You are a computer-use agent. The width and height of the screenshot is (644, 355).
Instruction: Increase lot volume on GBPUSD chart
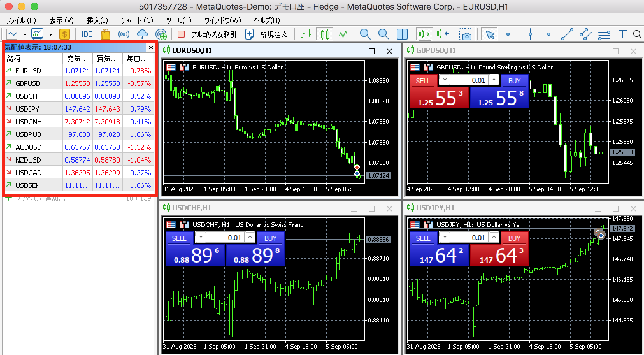pyautogui.click(x=494, y=80)
